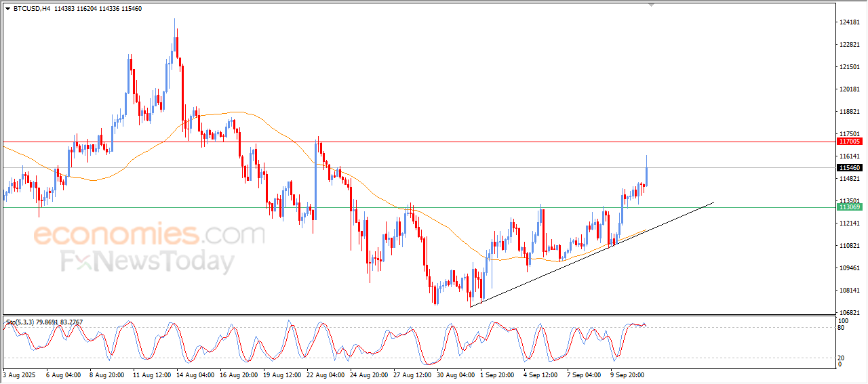Click the red 117005 price label
Viewport: 868px width, 384px height.
pos(850,142)
